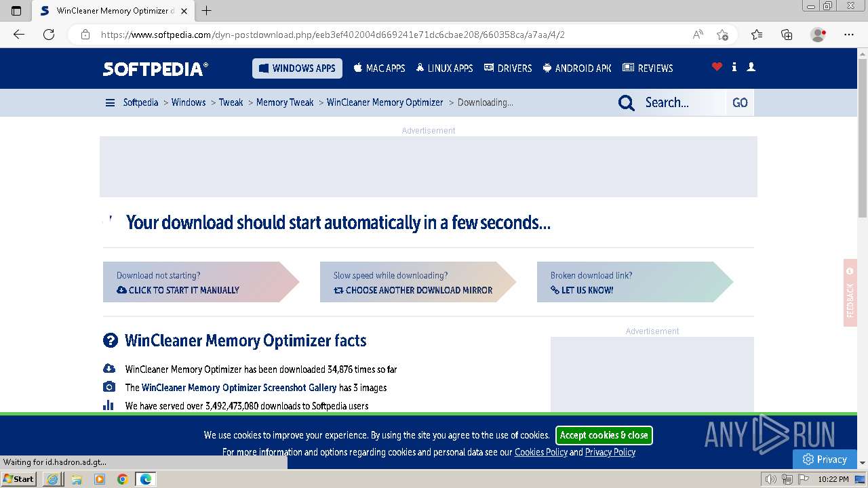Open the media player taskbar icon

point(100,479)
